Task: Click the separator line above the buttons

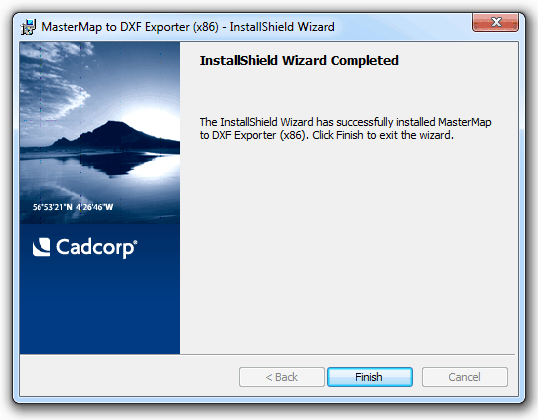Action: coord(268,354)
